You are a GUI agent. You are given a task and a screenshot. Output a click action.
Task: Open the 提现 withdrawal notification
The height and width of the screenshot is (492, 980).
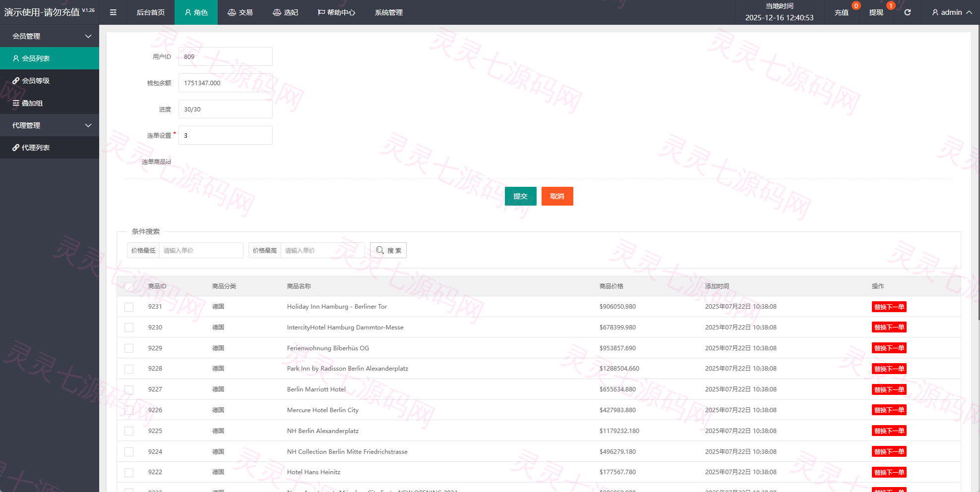pos(876,12)
